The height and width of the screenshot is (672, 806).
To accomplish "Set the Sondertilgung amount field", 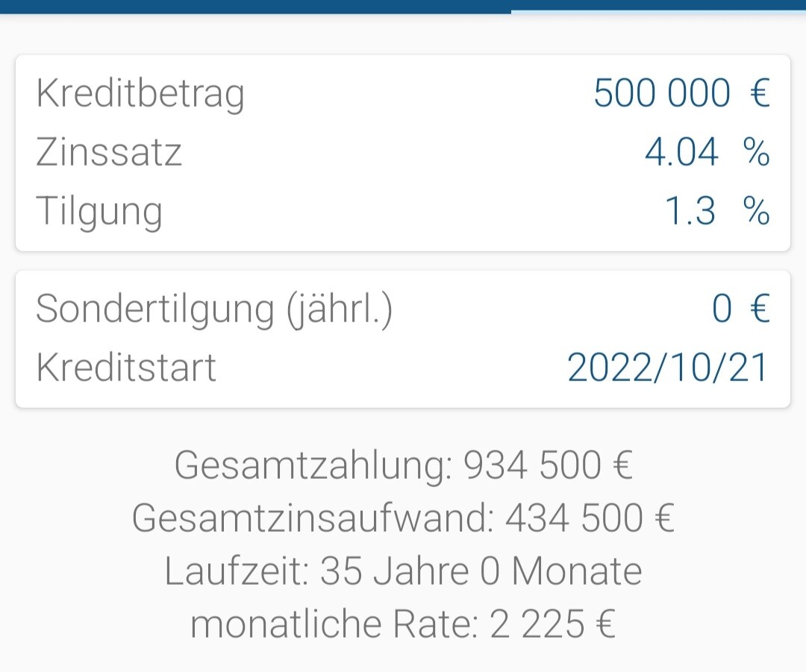I will tap(721, 309).
